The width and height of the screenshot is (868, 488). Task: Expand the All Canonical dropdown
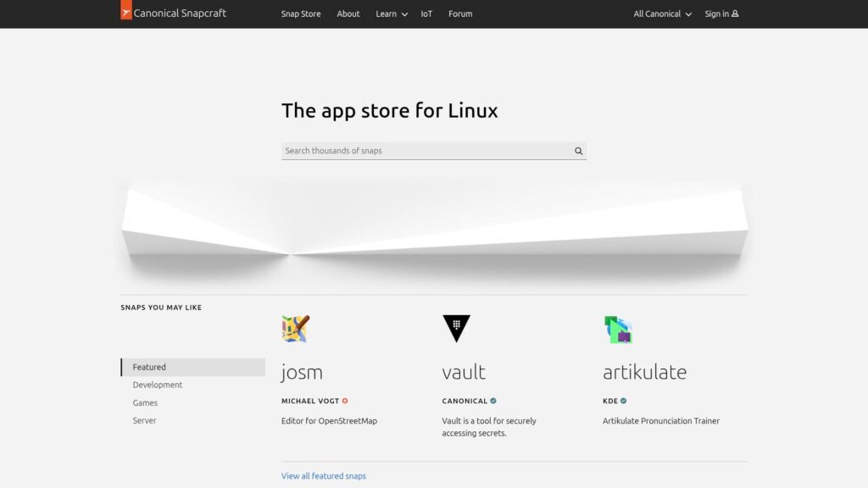click(x=663, y=14)
